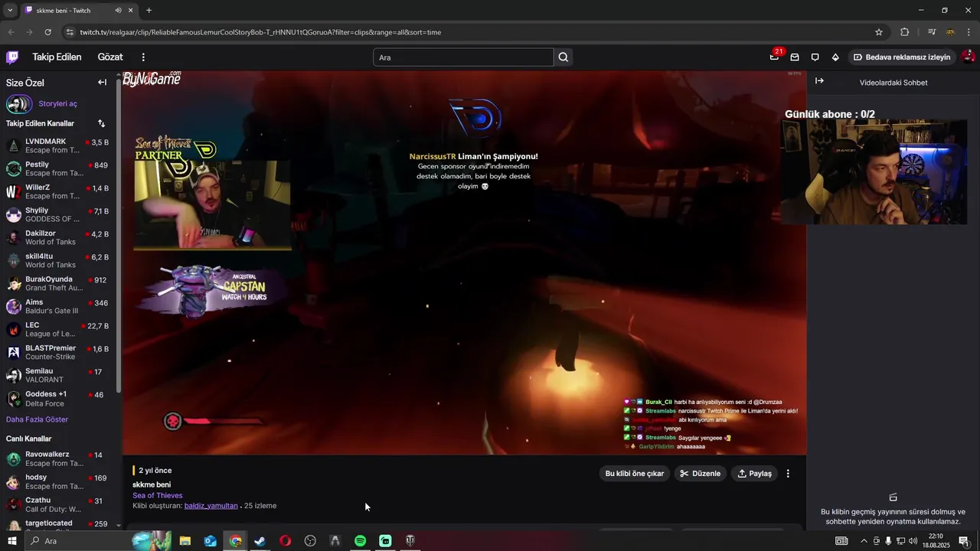Screen dimensions: 980x551
Task: Open Sea of Thieves game link
Action: [158, 495]
